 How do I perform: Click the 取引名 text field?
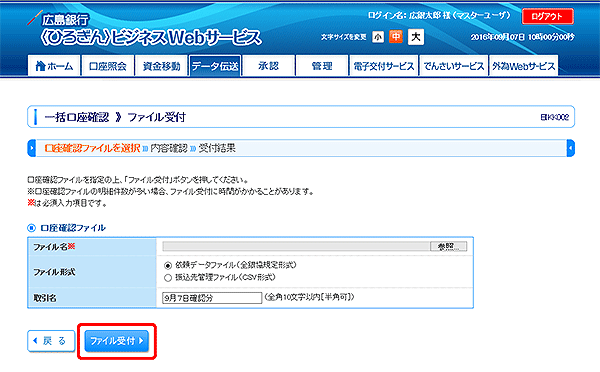(212, 298)
